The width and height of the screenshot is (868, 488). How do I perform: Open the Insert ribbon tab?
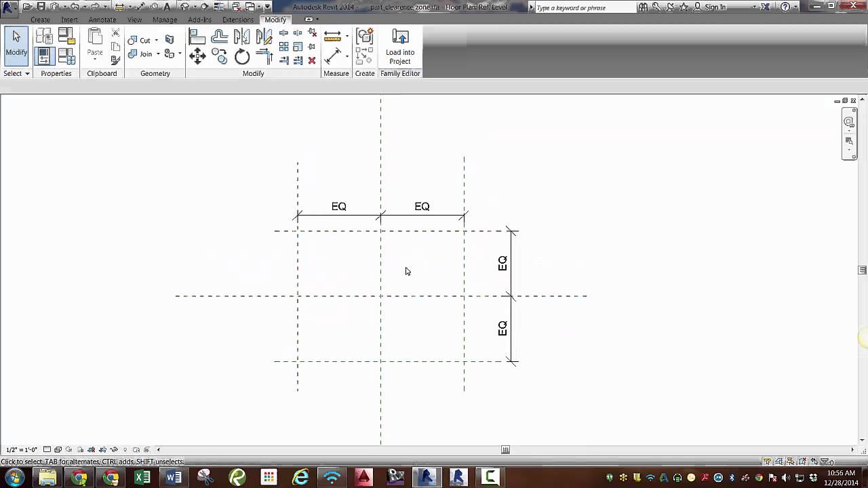click(x=69, y=20)
